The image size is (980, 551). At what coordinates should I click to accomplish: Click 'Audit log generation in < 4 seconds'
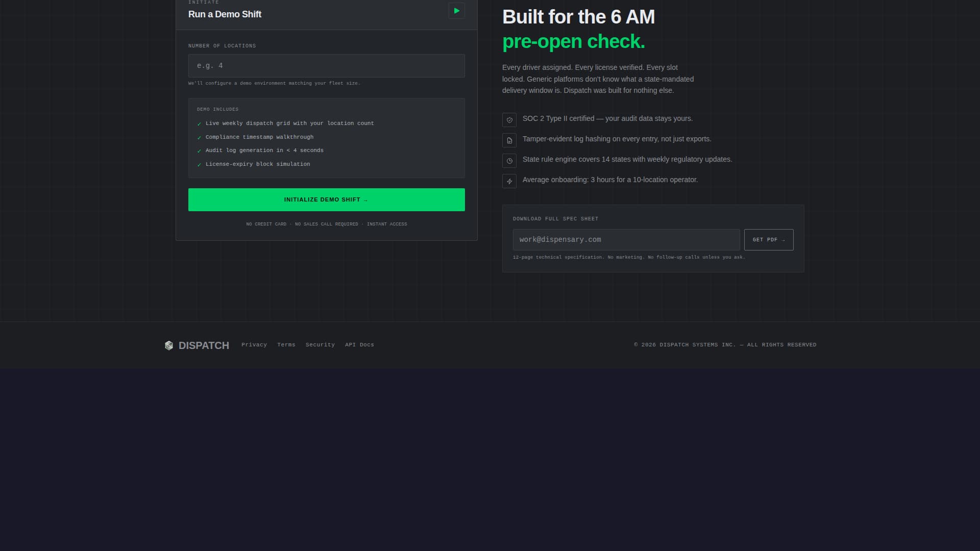click(x=264, y=151)
